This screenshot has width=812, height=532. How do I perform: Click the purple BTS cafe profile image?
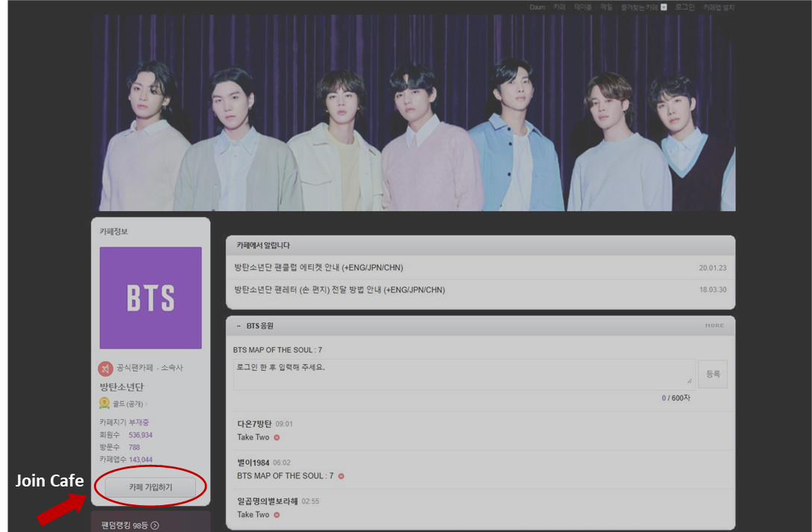[x=151, y=298]
